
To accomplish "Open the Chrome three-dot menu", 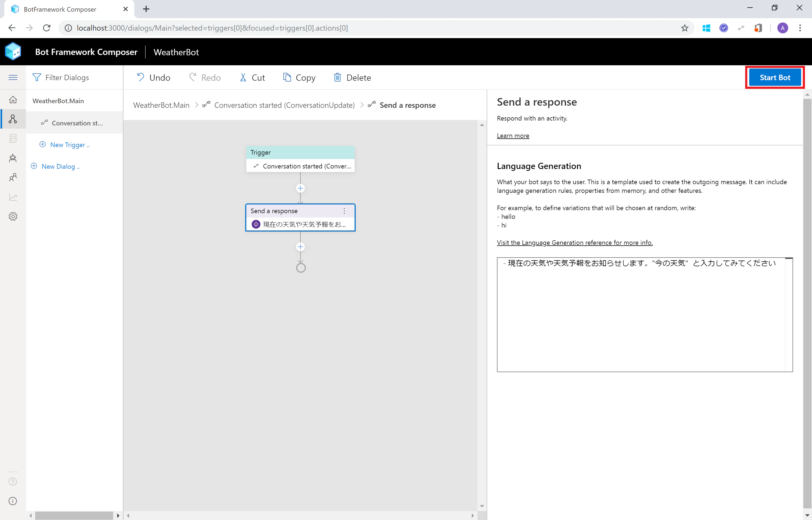I will (x=800, y=28).
